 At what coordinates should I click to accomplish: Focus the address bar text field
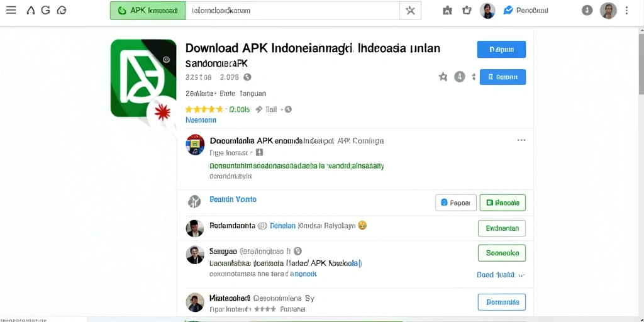pyautogui.click(x=292, y=11)
